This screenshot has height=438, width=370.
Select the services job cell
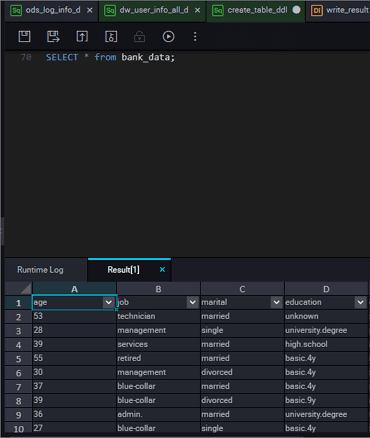[x=158, y=344]
